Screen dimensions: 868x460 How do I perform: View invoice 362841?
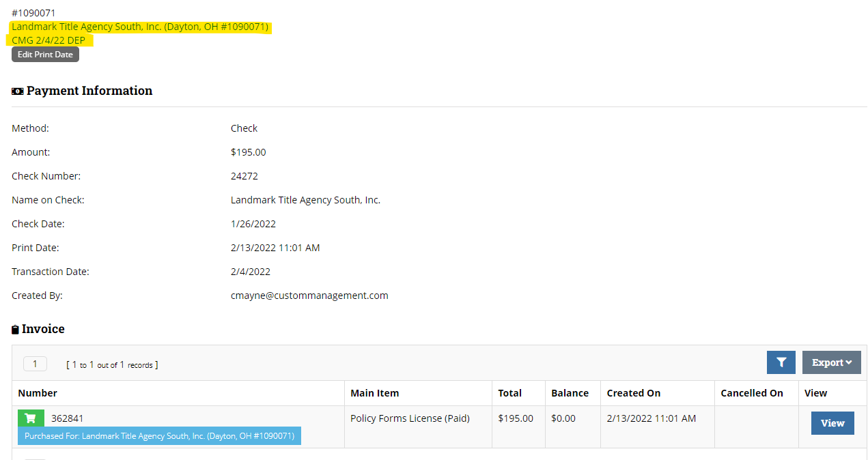(832, 423)
